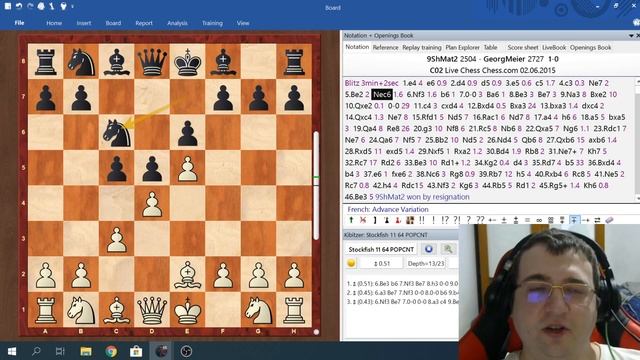Screen dimensions: 640x360
Task: Insert the '∞' unclear position symbol
Action: click(539, 220)
